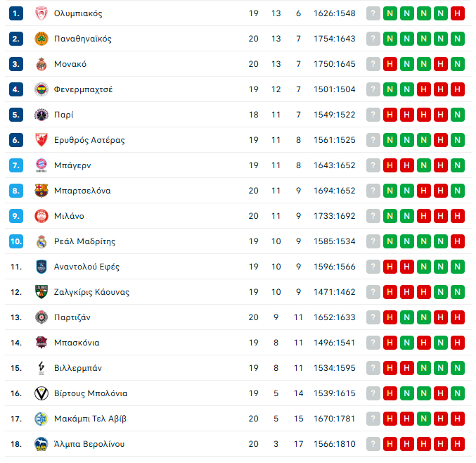Click the Olympiacos team logo

tap(41, 13)
